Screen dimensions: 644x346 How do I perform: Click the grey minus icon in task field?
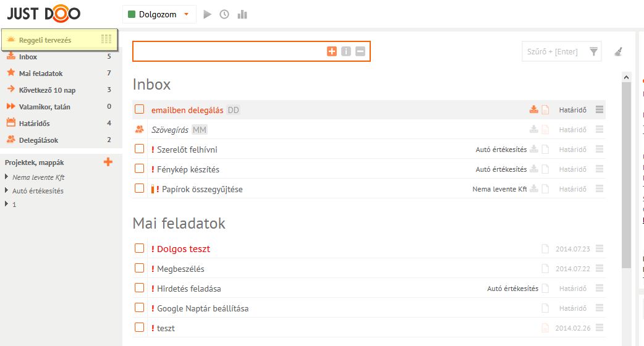point(360,51)
